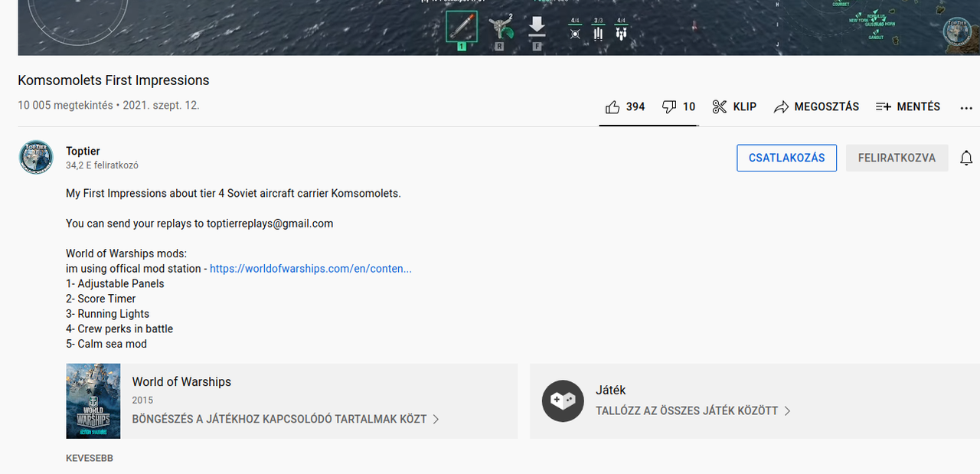Click the chevron after Böngészés tartalmak között
The height and width of the screenshot is (474, 980).
pyautogui.click(x=436, y=420)
